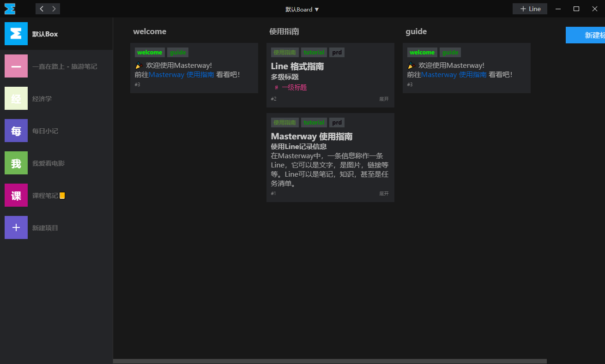
Task: Click the #3 number in welcome column card
Action: (x=138, y=85)
